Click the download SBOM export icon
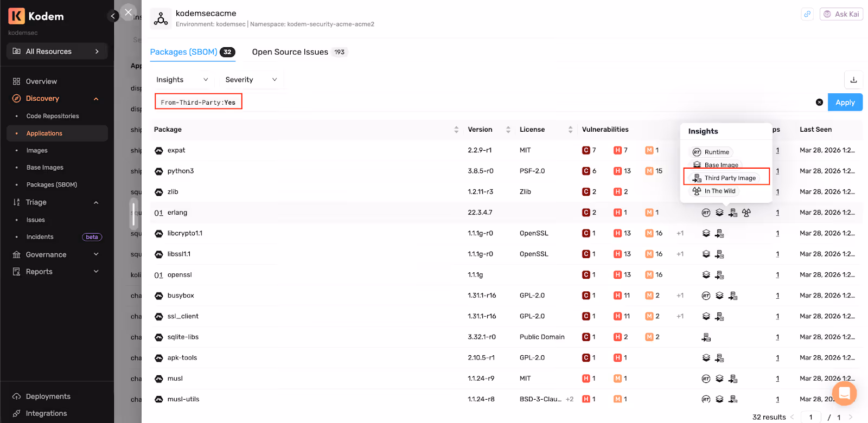The image size is (868, 423). 853,80
